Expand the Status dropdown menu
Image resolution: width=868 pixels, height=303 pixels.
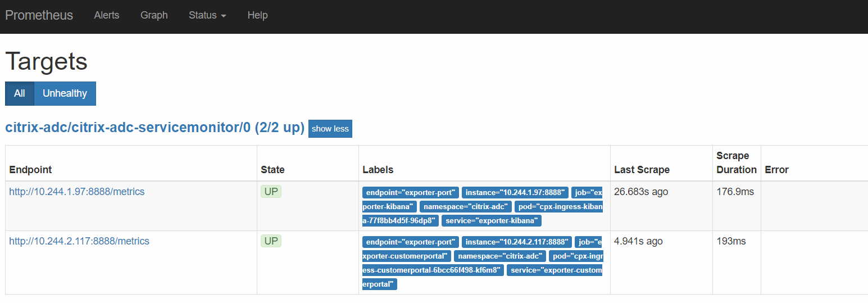pos(207,15)
